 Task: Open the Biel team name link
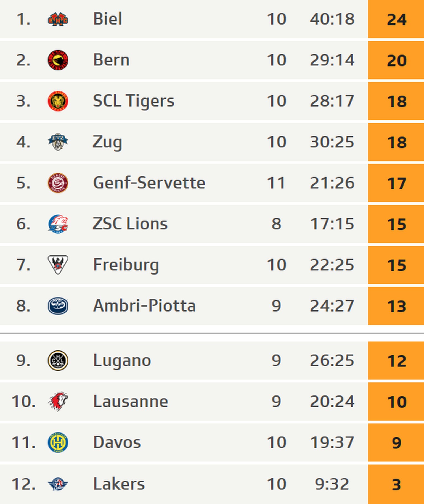107,19
